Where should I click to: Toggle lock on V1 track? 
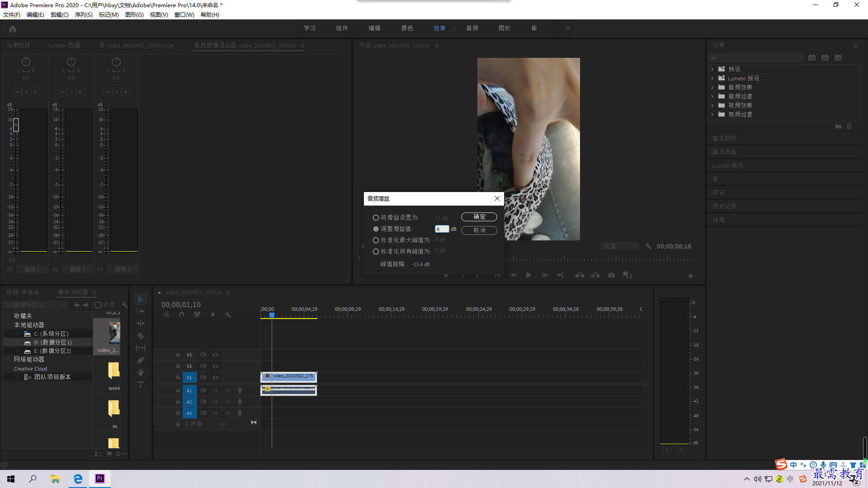[178, 377]
